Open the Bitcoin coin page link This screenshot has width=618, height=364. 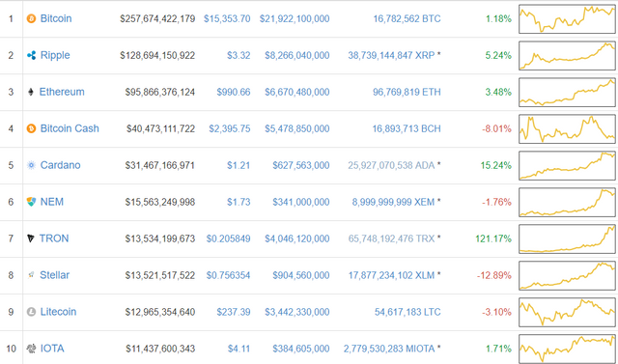[56, 18]
